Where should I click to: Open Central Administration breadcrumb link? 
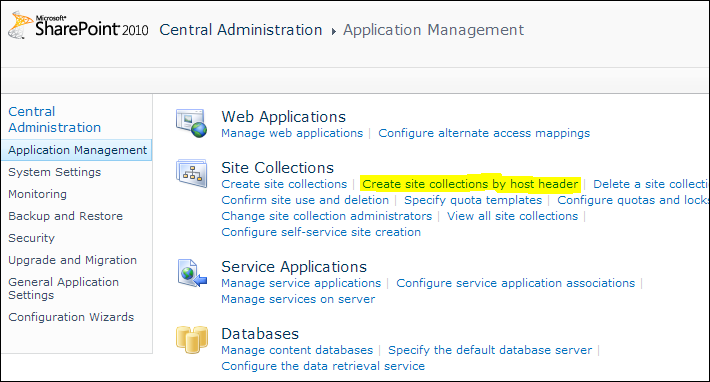click(x=240, y=30)
